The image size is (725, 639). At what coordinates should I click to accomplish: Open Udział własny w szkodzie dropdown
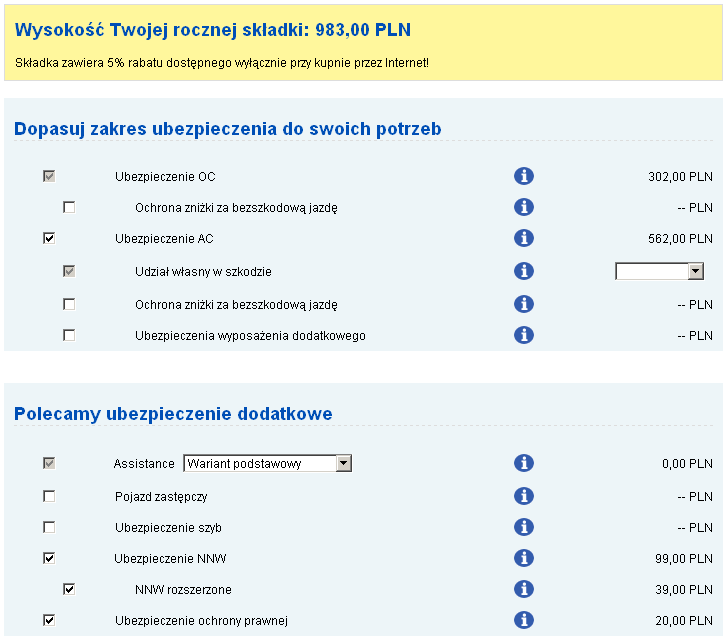(659, 271)
